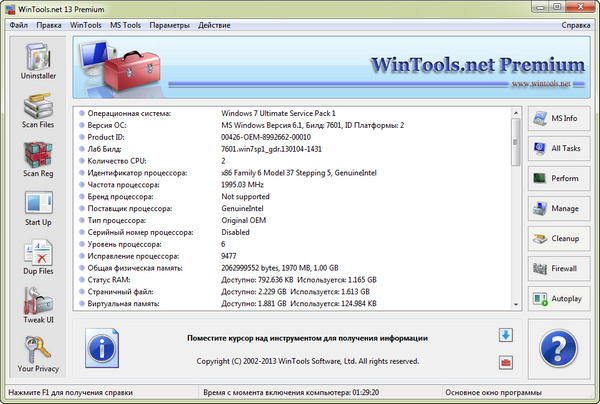Click the MS Info button
Screen dimensions: 600x404
click(555, 119)
